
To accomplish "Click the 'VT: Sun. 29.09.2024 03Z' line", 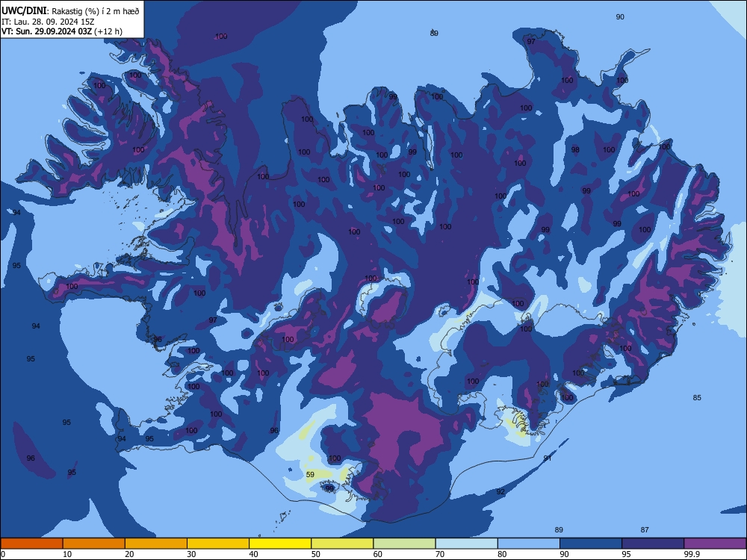I will click(46, 31).
